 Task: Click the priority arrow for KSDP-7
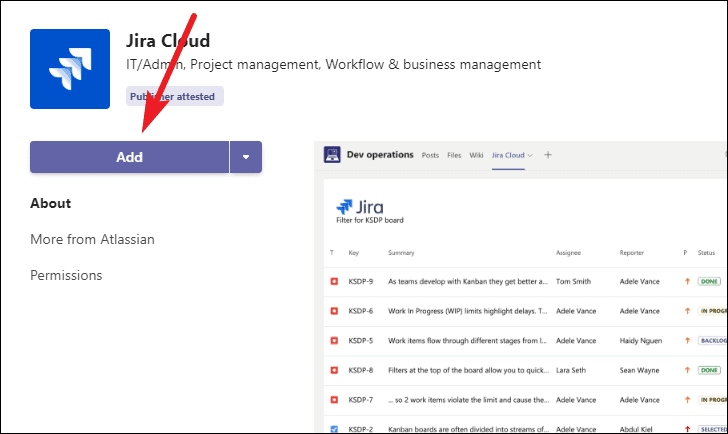pos(687,400)
